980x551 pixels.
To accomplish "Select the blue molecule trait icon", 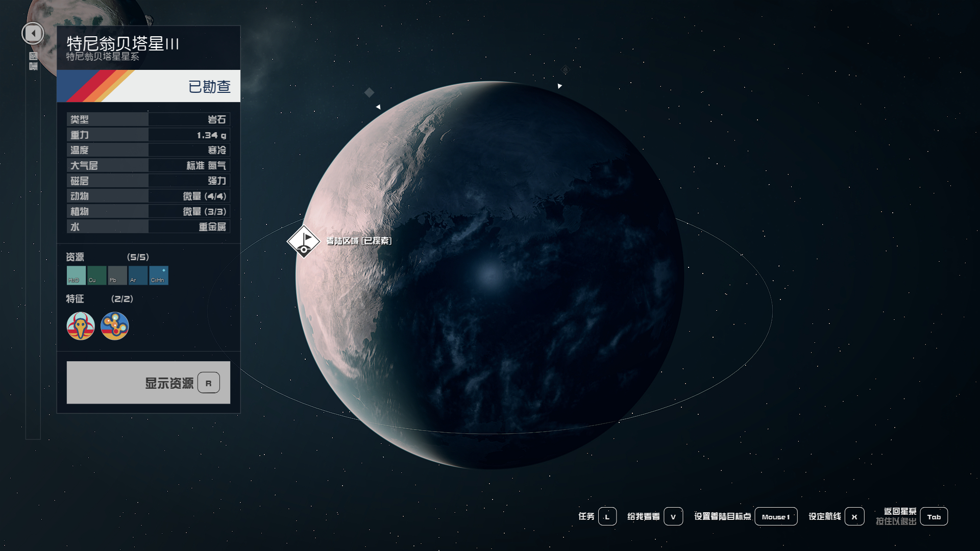I will pyautogui.click(x=115, y=326).
